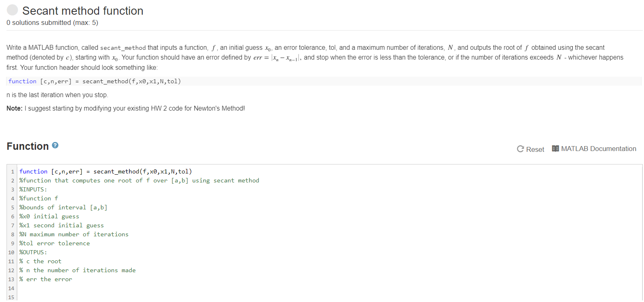
Task: Click the keyword function on line 1
Action: point(33,171)
